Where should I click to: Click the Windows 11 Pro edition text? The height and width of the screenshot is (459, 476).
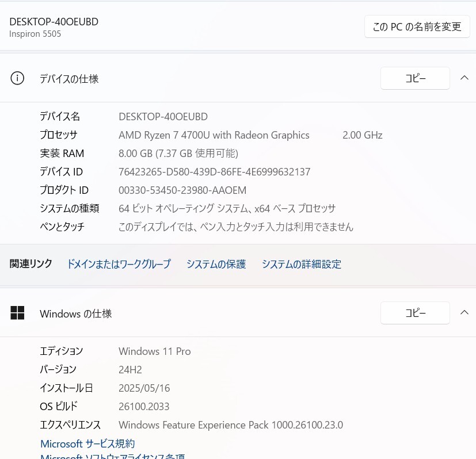coord(154,351)
